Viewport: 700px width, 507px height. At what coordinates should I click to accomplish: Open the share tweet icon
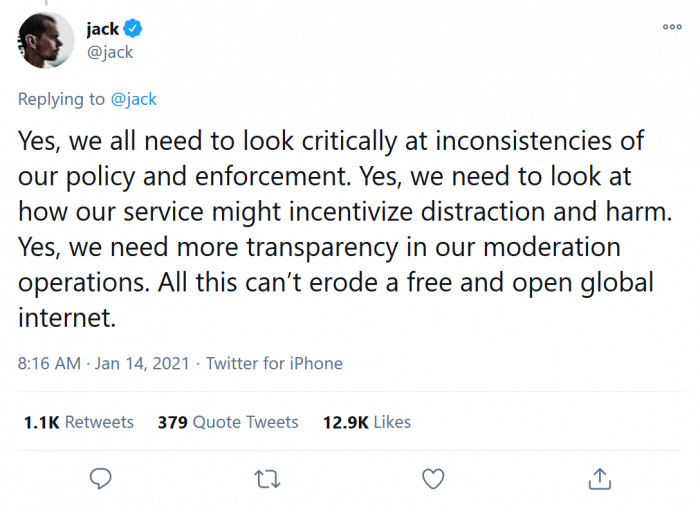(599, 479)
